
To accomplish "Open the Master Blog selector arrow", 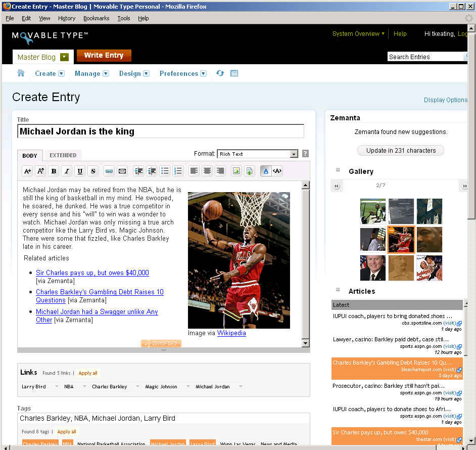I will (64, 57).
